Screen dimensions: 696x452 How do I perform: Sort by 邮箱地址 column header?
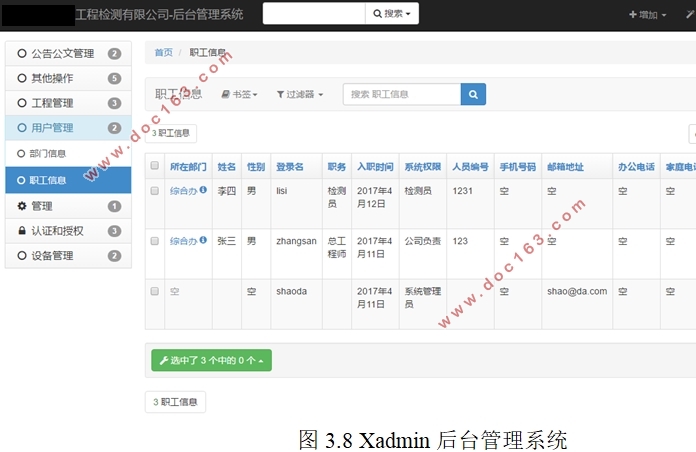pos(565,167)
